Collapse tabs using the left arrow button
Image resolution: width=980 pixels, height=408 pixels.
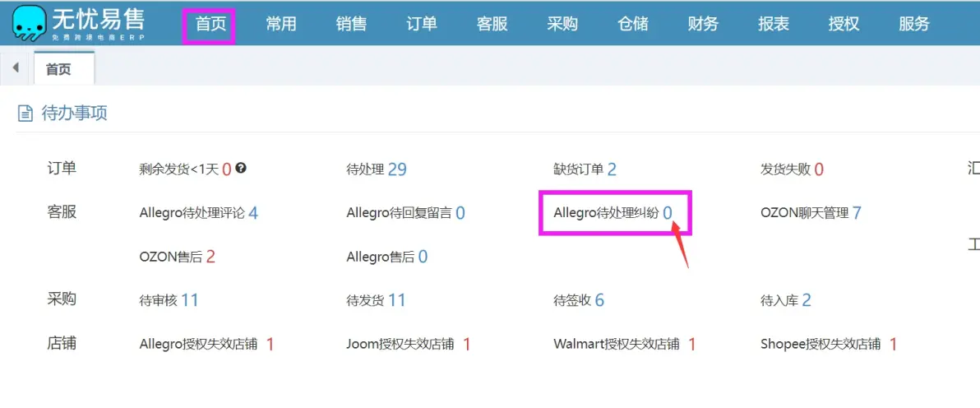pos(16,67)
